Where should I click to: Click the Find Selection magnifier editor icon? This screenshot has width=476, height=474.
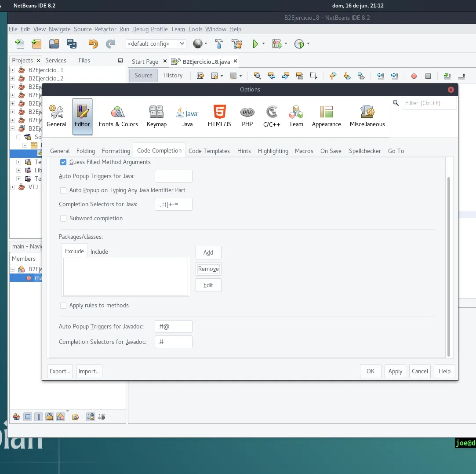pos(258,76)
